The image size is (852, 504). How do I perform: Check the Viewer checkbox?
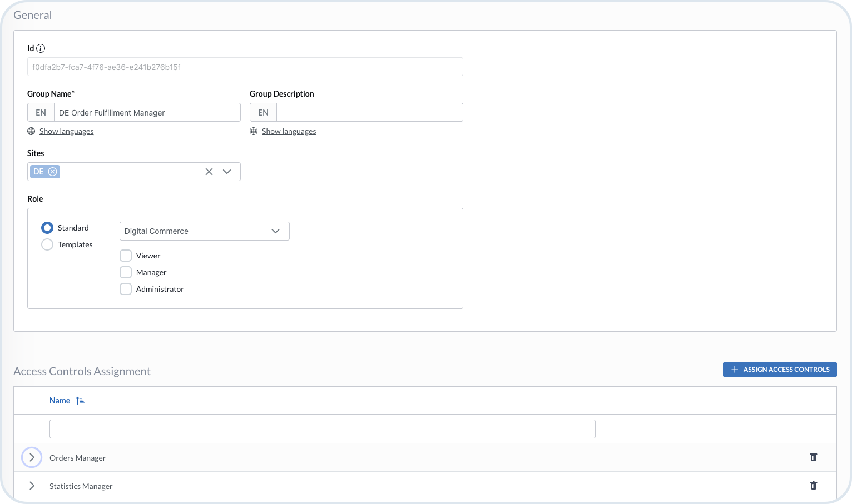(126, 256)
